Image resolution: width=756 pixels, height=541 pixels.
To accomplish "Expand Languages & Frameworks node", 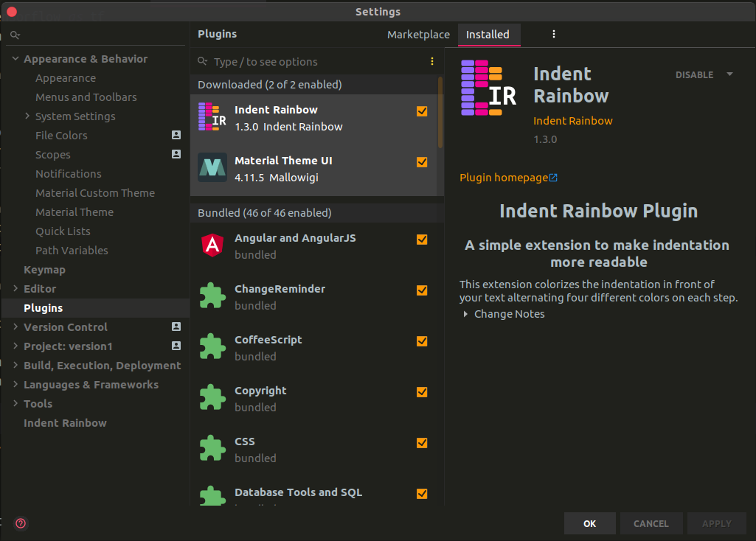I will pos(15,384).
